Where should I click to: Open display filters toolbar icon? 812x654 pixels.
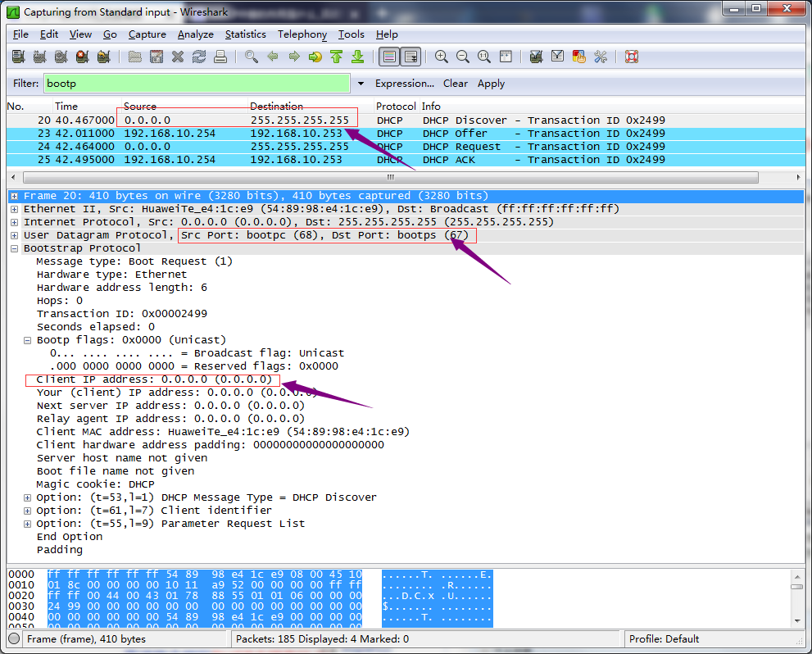coord(558,57)
